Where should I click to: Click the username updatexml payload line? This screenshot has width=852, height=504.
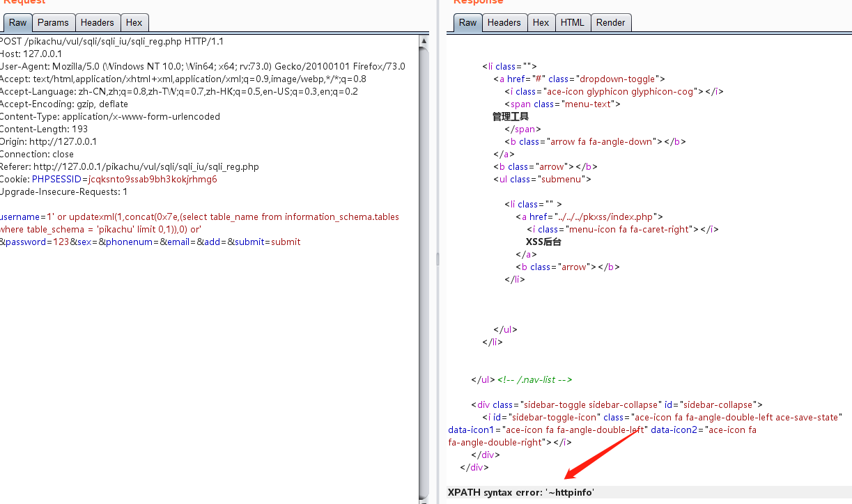click(199, 216)
